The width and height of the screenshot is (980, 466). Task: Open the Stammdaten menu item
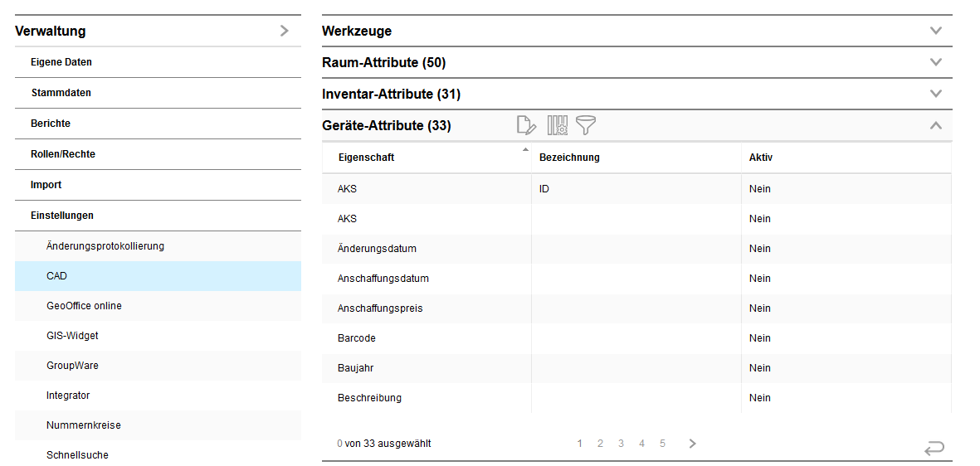tap(61, 93)
